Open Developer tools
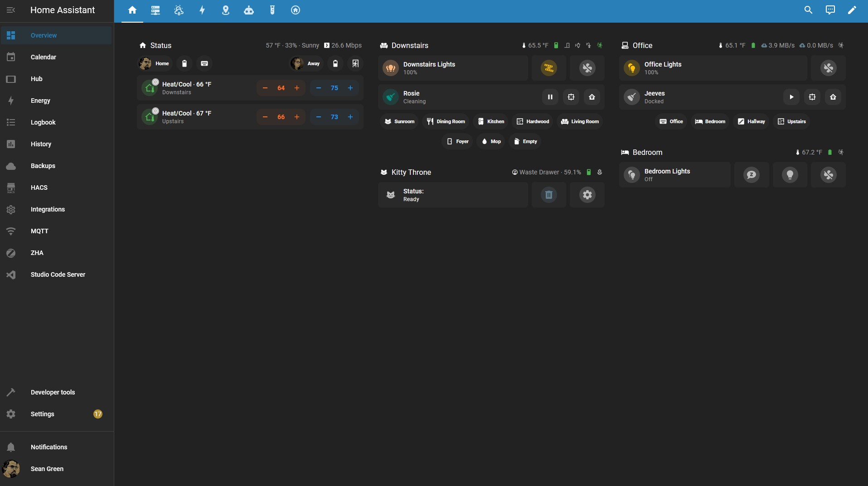Screen dimensions: 868x486 [56, 392]
